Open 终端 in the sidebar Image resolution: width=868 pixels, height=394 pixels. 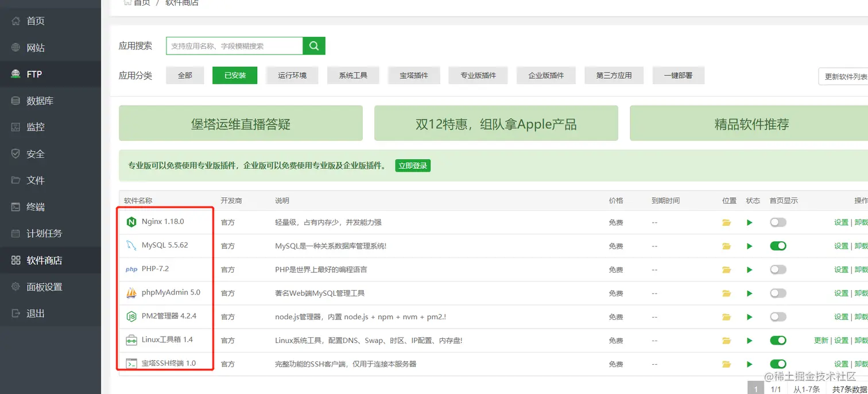point(51,207)
